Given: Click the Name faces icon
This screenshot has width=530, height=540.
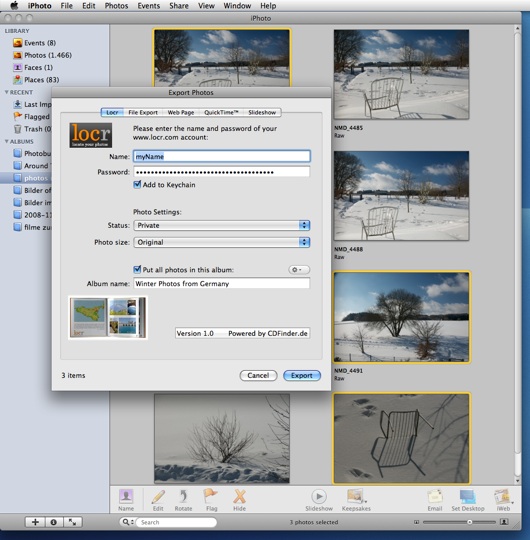Looking at the screenshot, I should (126, 496).
